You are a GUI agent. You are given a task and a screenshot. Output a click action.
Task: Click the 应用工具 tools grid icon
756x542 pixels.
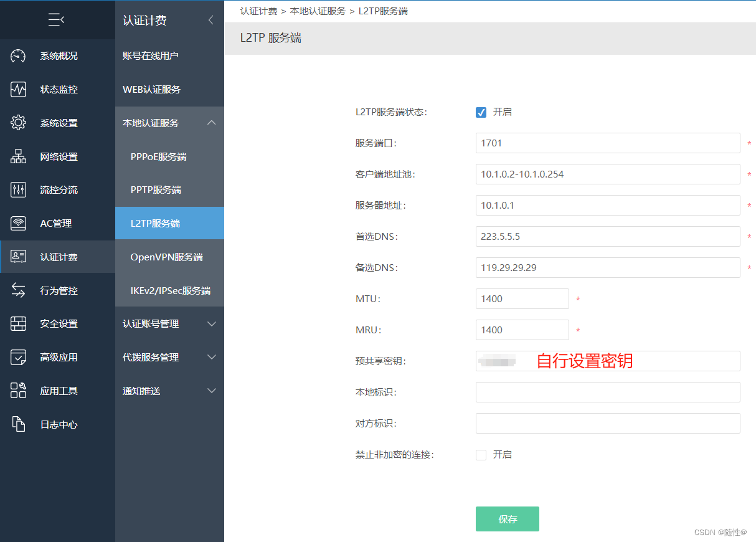click(19, 391)
